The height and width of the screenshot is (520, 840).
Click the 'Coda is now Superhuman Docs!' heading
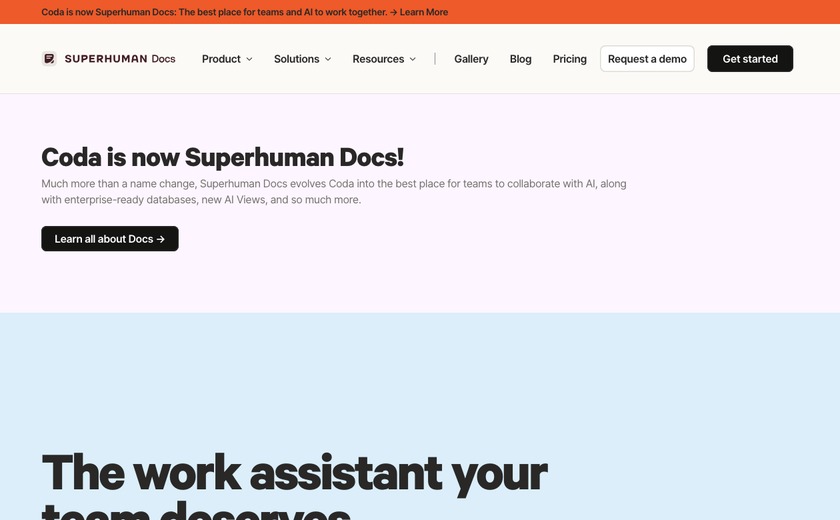point(222,157)
